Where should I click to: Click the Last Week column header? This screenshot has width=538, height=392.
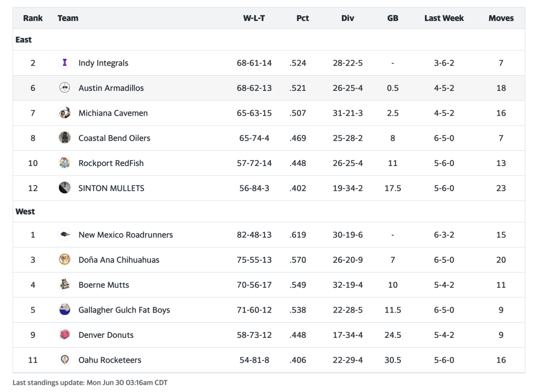tap(444, 18)
